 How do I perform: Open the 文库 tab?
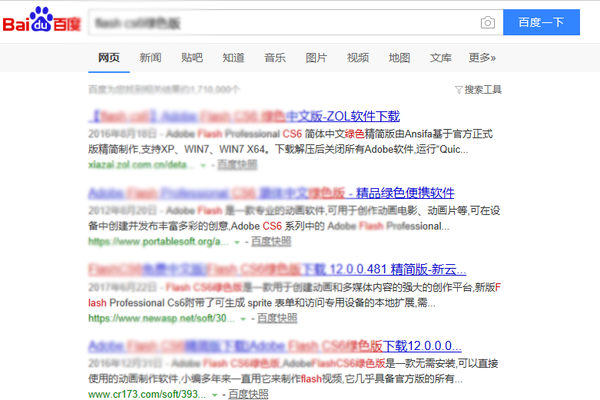click(x=440, y=57)
